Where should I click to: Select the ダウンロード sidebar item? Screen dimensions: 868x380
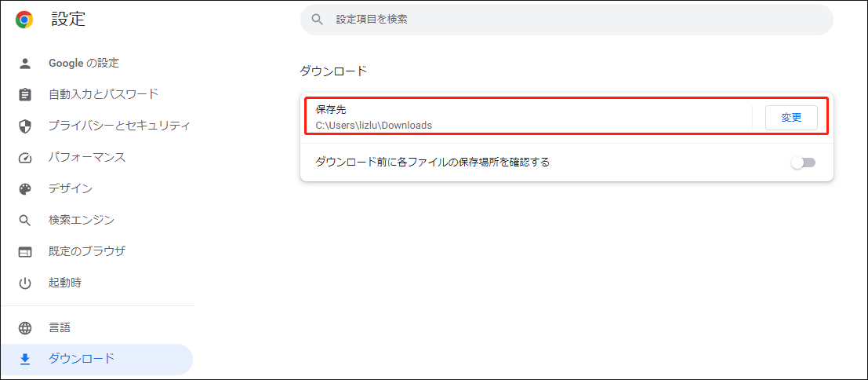click(x=97, y=359)
